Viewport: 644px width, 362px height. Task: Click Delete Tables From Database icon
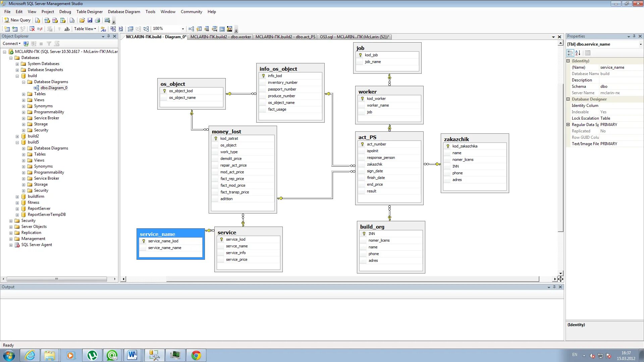[32, 29]
